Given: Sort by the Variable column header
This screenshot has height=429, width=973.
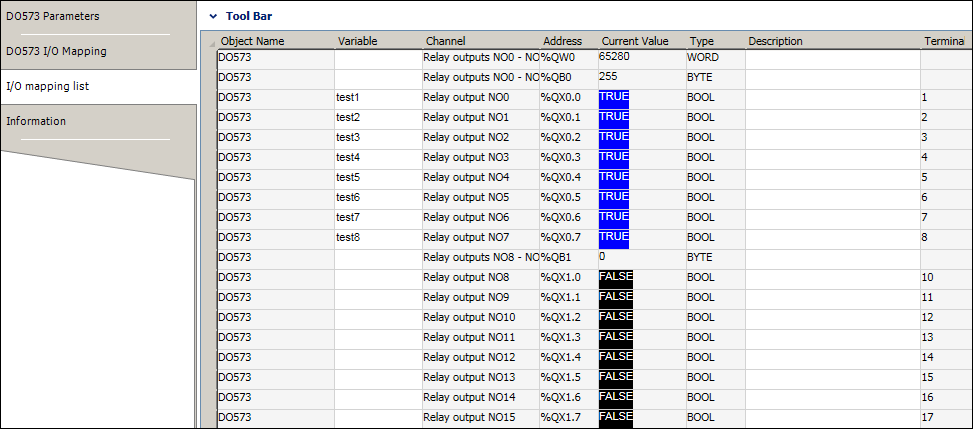Looking at the screenshot, I should [x=357, y=41].
